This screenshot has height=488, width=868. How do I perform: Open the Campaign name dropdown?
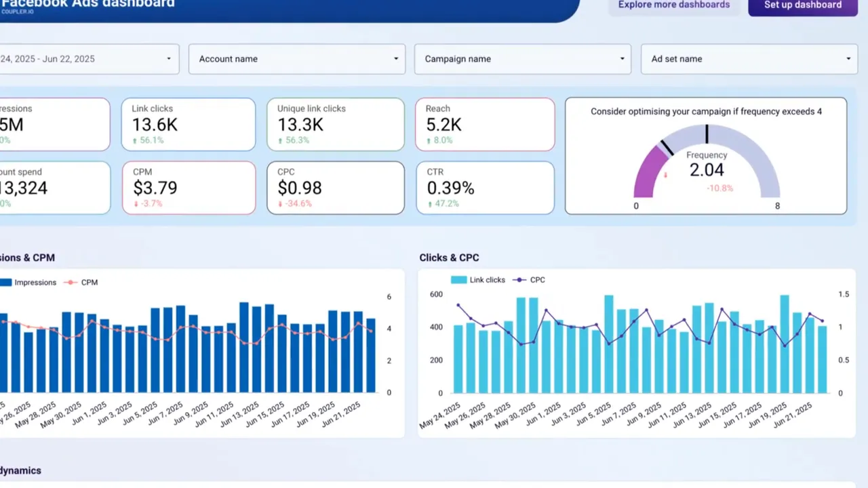(x=523, y=59)
